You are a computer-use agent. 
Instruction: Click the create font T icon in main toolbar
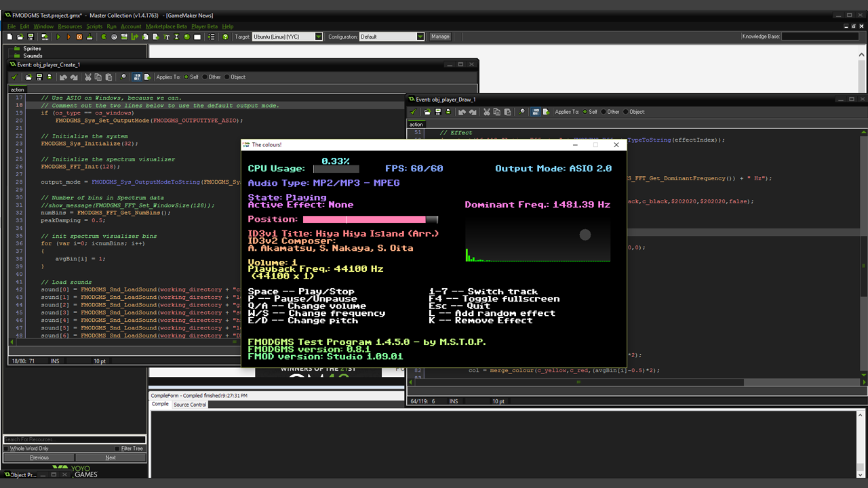click(166, 37)
